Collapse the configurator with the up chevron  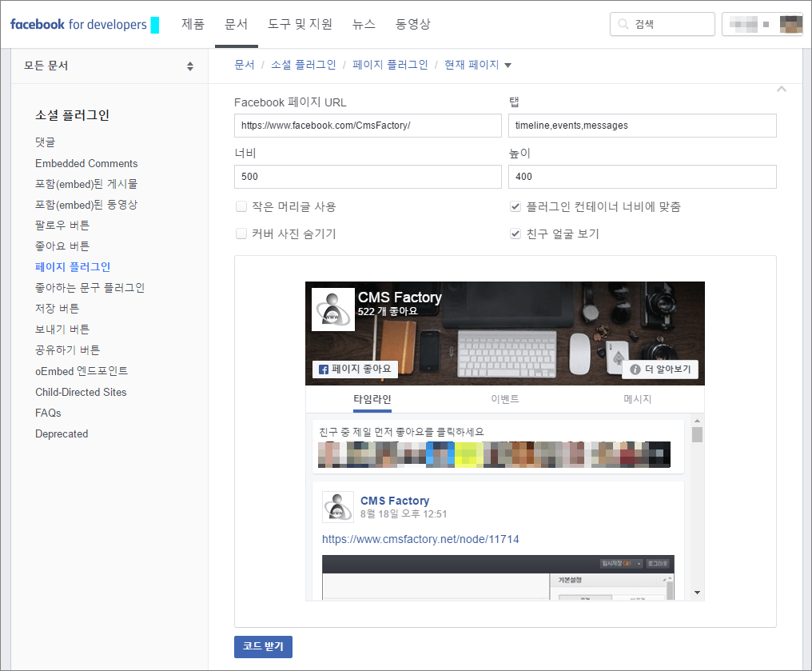click(x=782, y=89)
